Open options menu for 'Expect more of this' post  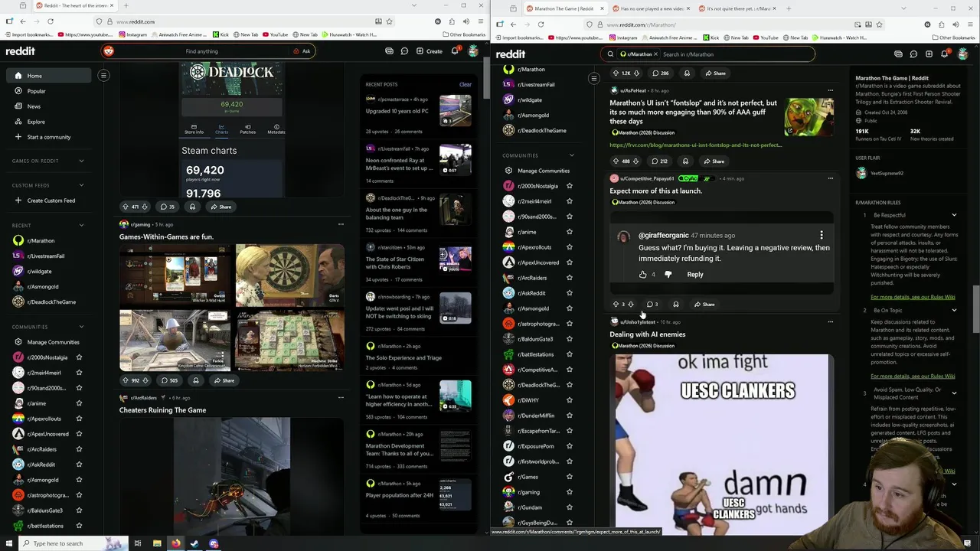coord(831,178)
